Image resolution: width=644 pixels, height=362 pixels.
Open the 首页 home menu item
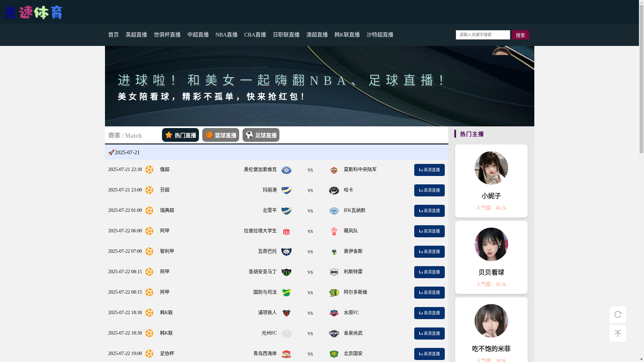pos(113,35)
